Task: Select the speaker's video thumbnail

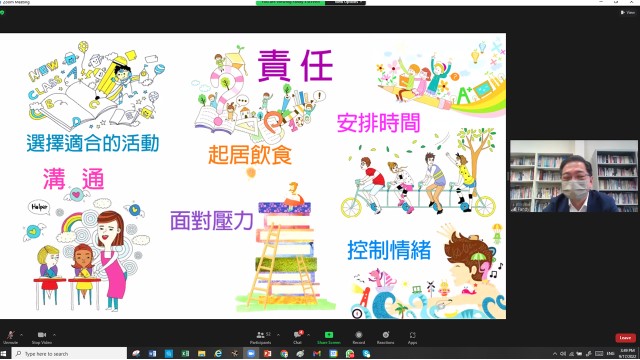Action: (x=574, y=176)
